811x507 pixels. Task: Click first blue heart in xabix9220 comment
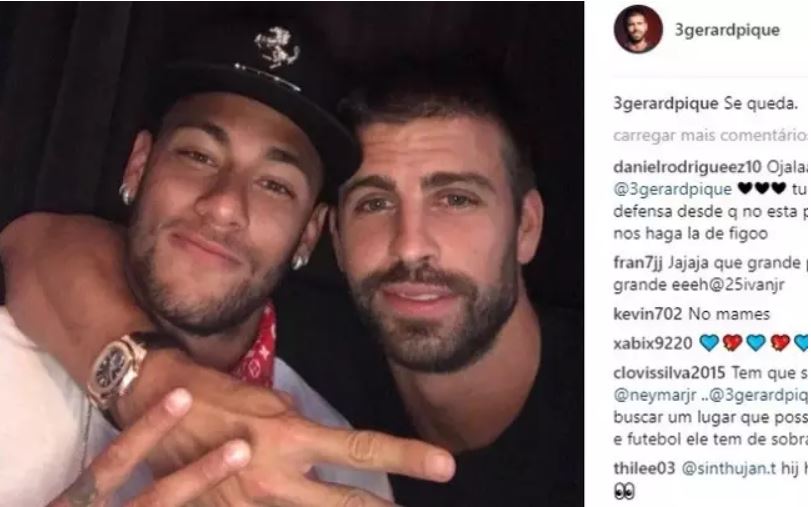click(709, 343)
